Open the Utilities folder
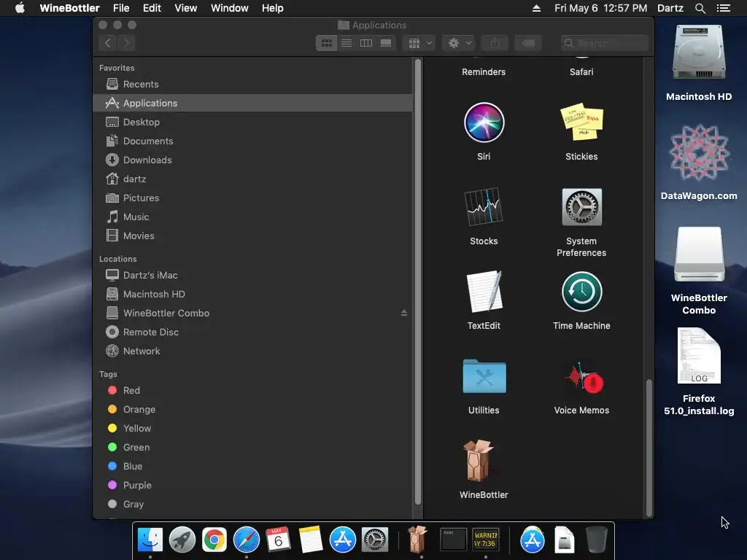Screen dimensions: 747x560 tap(484, 376)
